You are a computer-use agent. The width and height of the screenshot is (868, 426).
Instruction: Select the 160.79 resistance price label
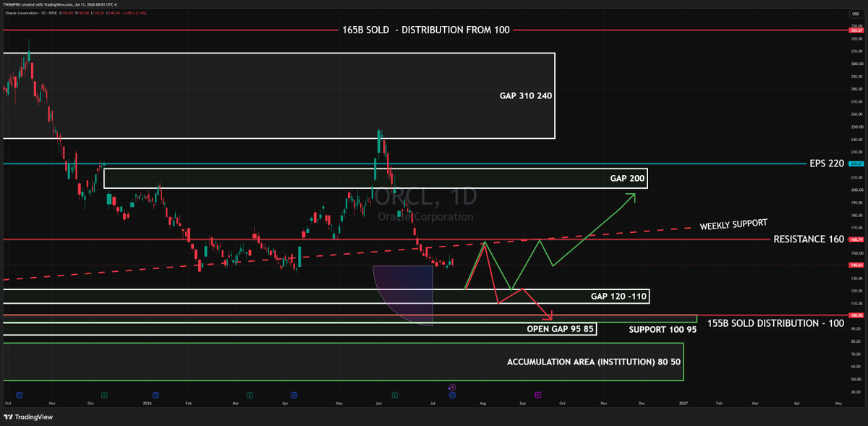[x=856, y=239]
